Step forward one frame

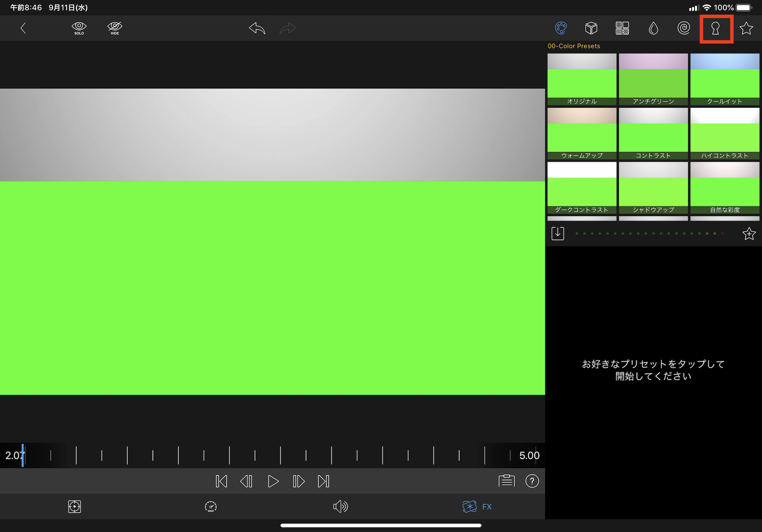tap(299, 481)
